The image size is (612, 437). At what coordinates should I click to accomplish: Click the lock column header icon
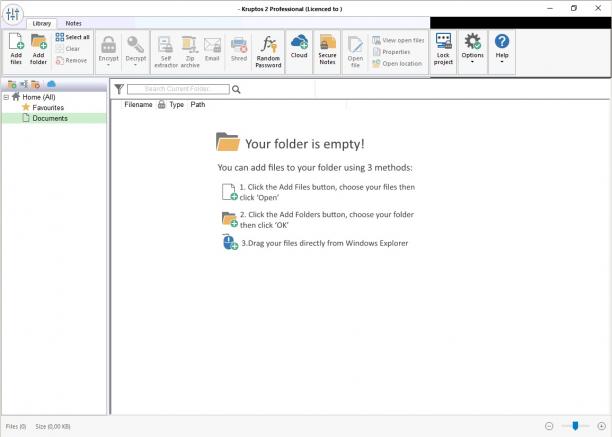[162, 105]
